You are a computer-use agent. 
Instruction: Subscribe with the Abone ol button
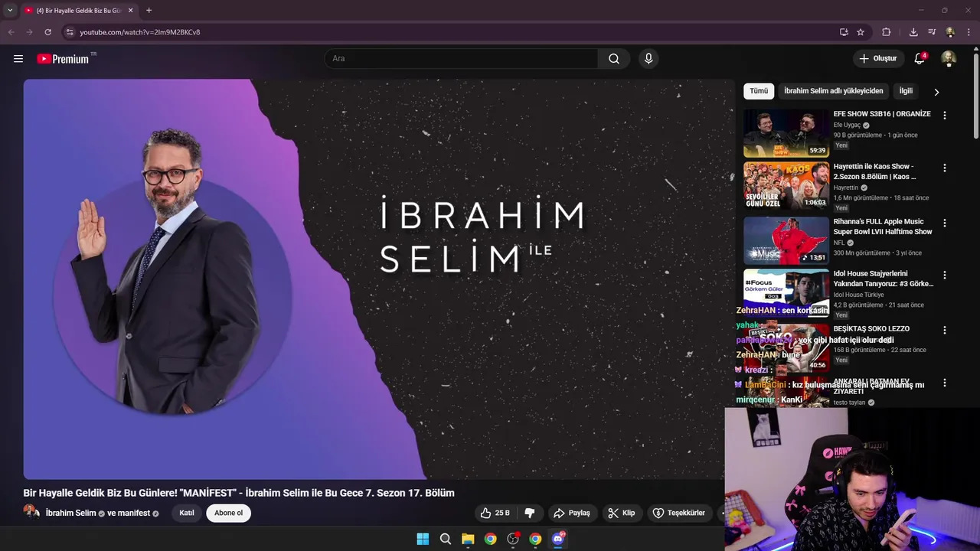228,514
